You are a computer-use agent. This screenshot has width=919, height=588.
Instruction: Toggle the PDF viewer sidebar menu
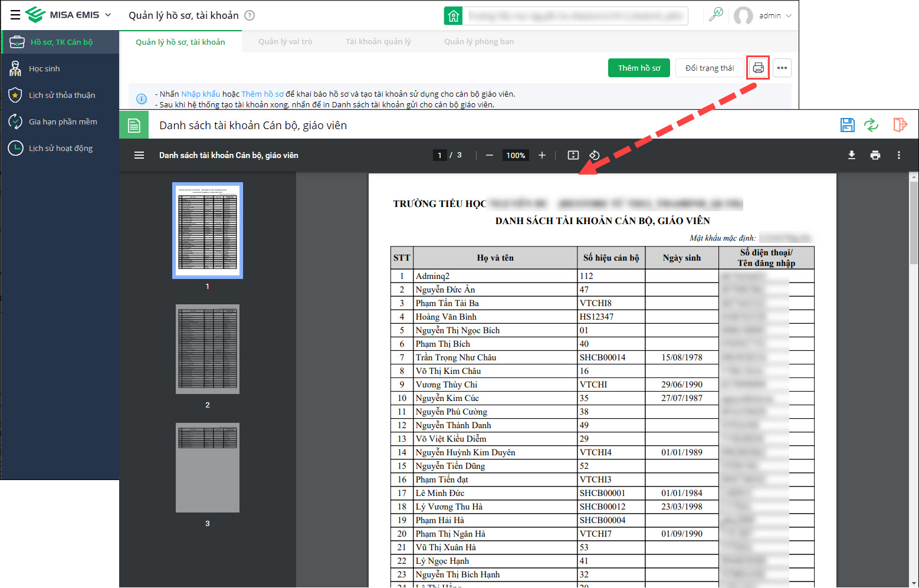tap(139, 155)
